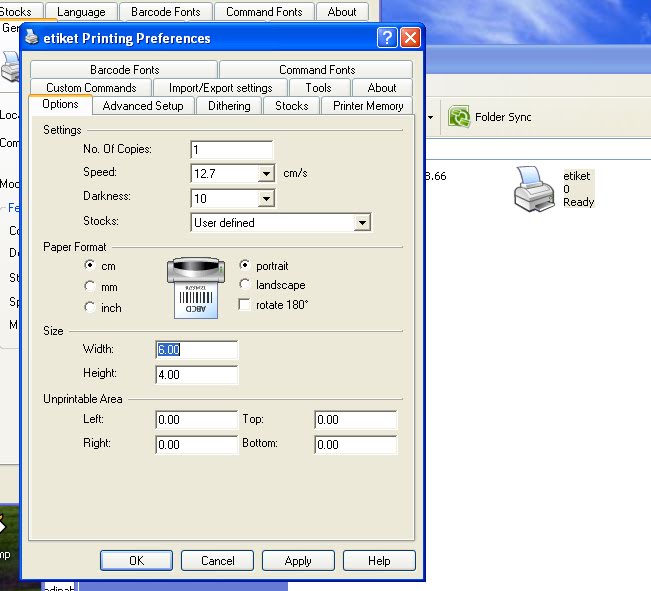The image size is (651, 591).
Task: Click the Width input field
Action: (x=197, y=350)
